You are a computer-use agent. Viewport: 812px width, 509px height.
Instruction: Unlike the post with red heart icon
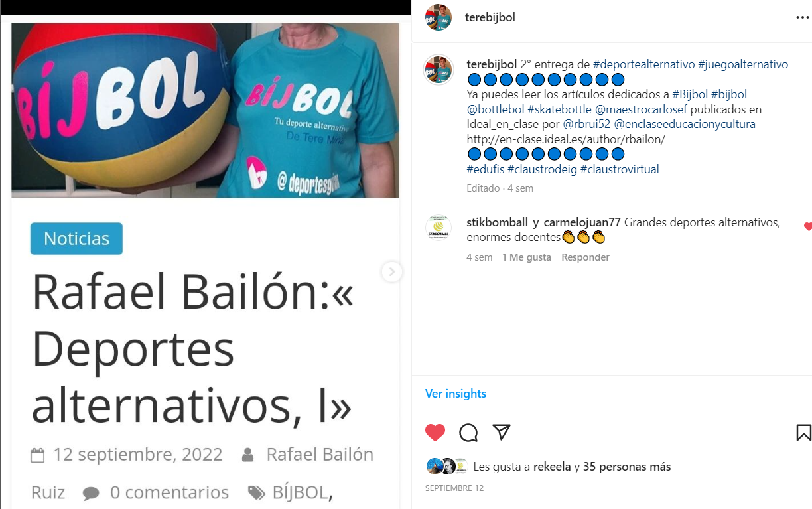pos(435,433)
